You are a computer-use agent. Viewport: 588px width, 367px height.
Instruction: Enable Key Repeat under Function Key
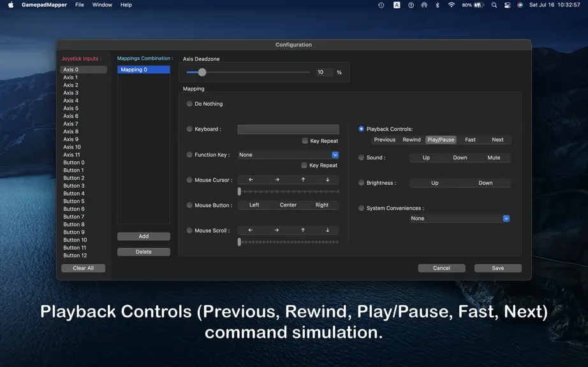pos(304,165)
